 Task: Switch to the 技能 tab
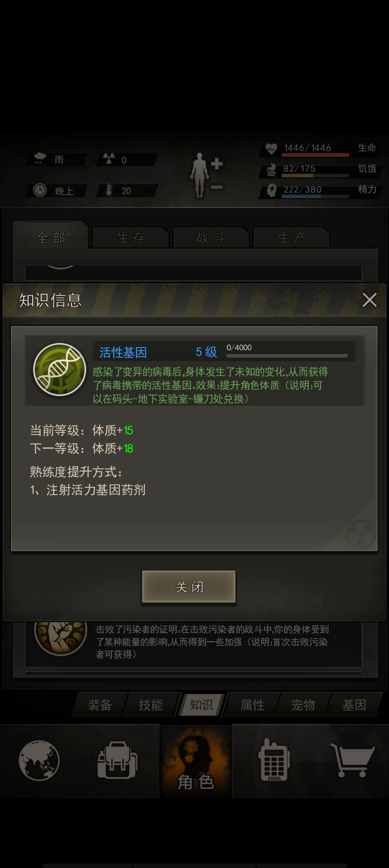[151, 705]
